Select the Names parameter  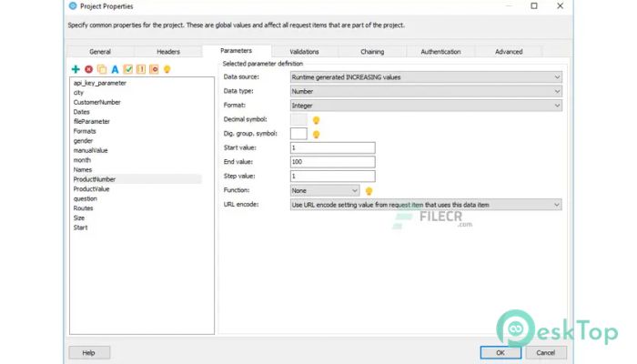click(83, 170)
